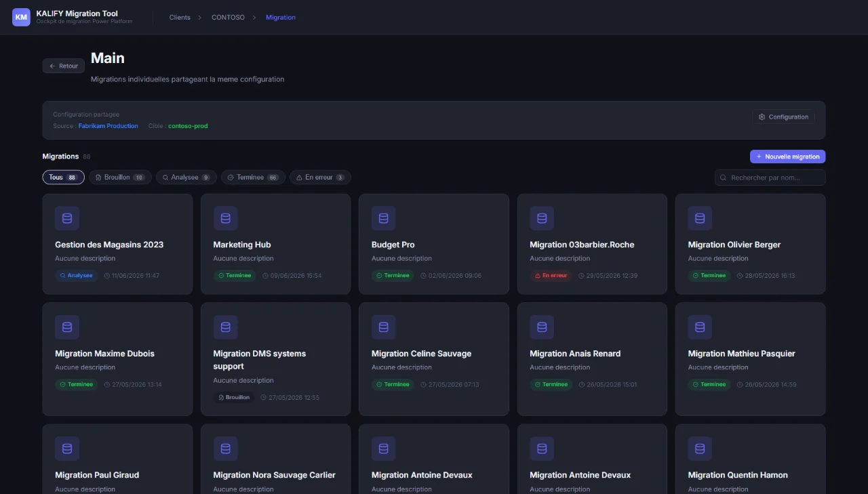This screenshot has height=494, width=868.
Task: Click the Migration breadcrumb item
Action: click(281, 18)
